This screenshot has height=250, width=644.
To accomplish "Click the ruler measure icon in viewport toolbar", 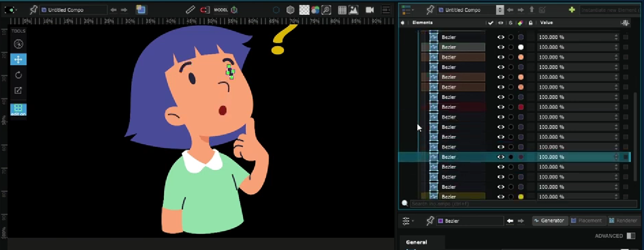I will point(191,10).
